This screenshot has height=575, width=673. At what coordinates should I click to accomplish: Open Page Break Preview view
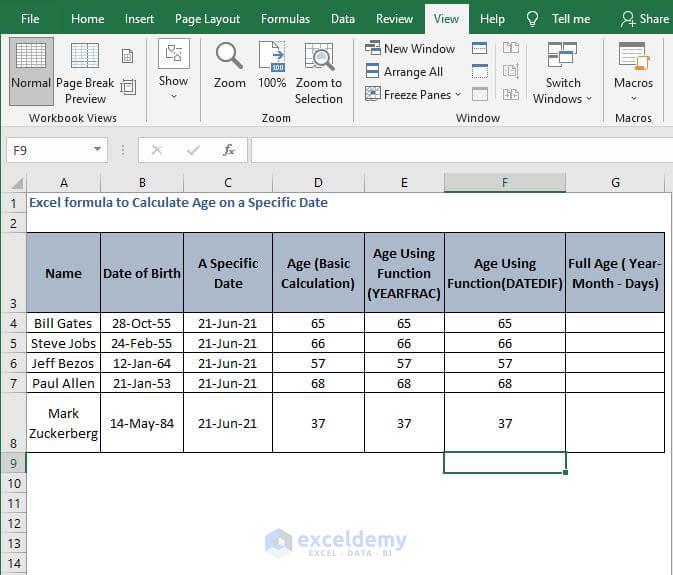pos(85,72)
